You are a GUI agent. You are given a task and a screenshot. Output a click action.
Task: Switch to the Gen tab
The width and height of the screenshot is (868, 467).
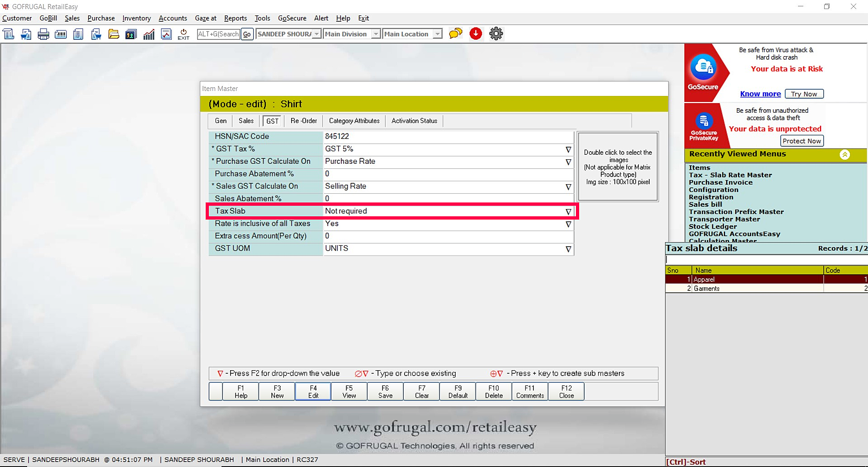pyautogui.click(x=221, y=121)
